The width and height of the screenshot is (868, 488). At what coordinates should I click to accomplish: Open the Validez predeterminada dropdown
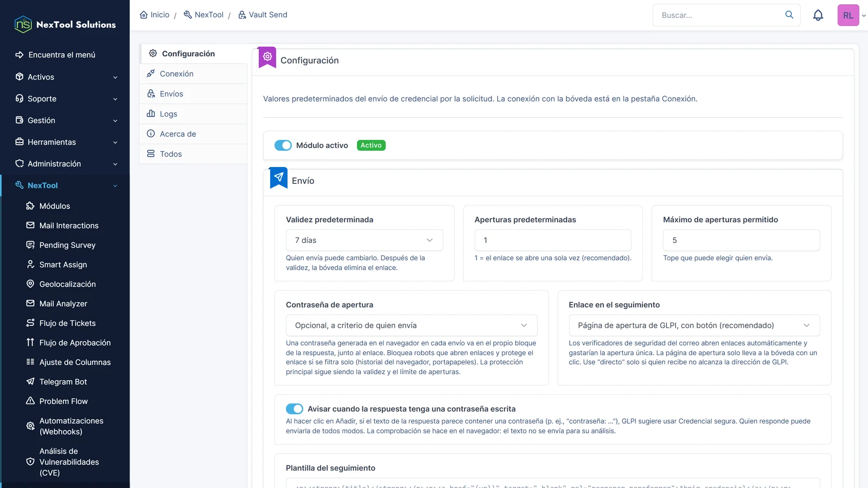[365, 240]
